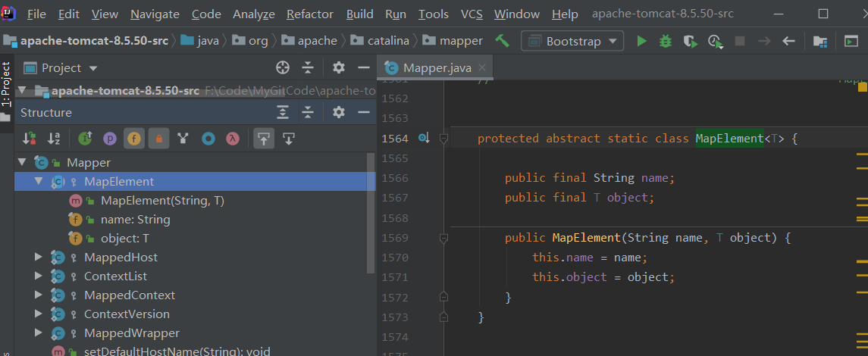Click the gray Stop square icon

(x=740, y=41)
